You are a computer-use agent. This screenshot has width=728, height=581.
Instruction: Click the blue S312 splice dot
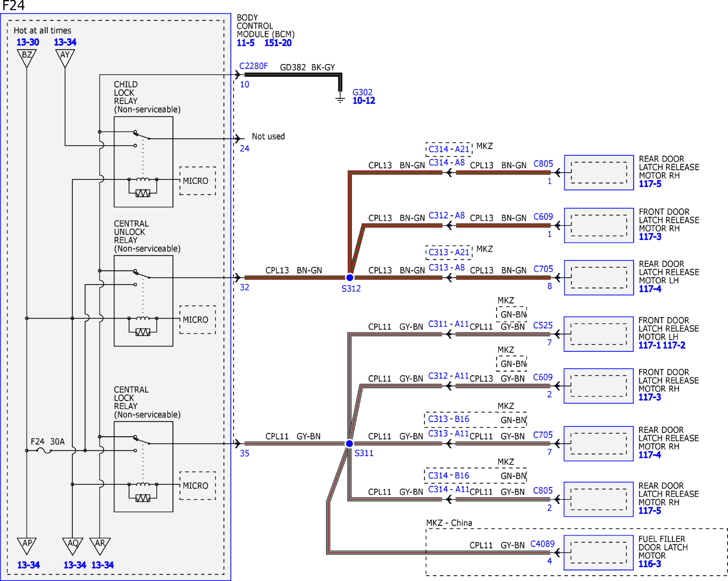350,277
